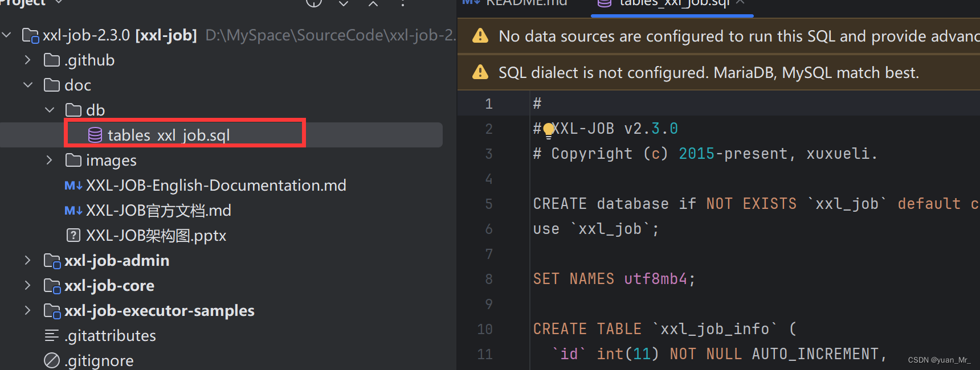
Task: Click line number 8 in the gutter
Action: (489, 279)
